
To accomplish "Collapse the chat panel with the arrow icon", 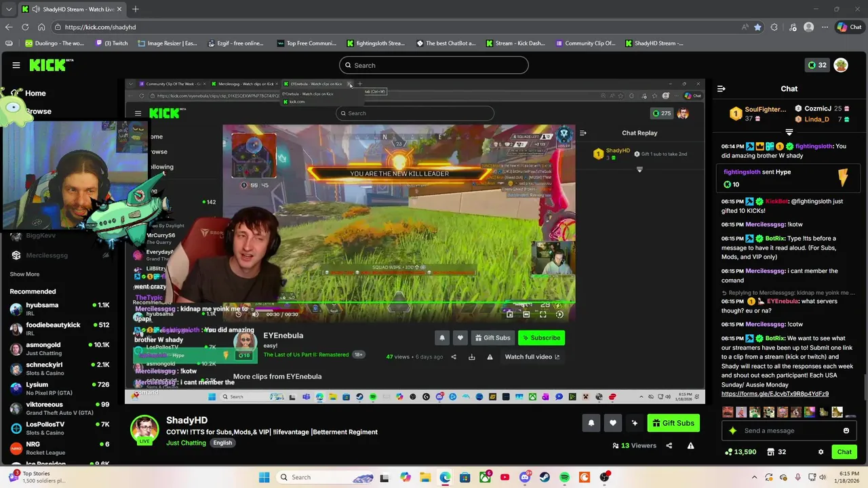I will point(722,89).
